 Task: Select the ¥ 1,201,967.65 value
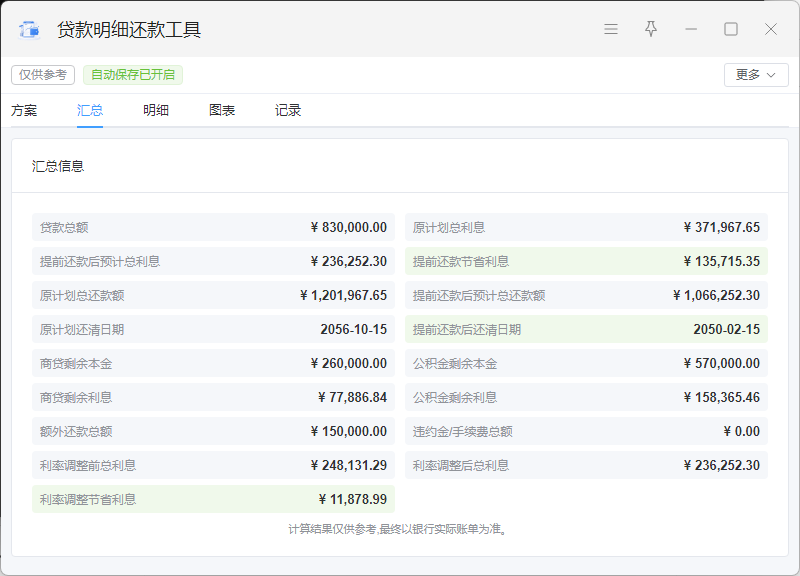(343, 296)
